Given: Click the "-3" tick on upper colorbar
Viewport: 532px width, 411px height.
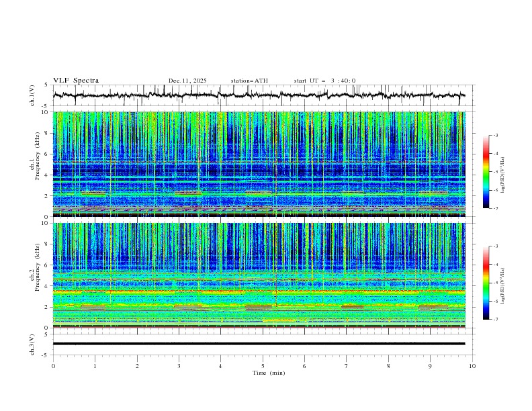Looking at the screenshot, I should pyautogui.click(x=496, y=135).
